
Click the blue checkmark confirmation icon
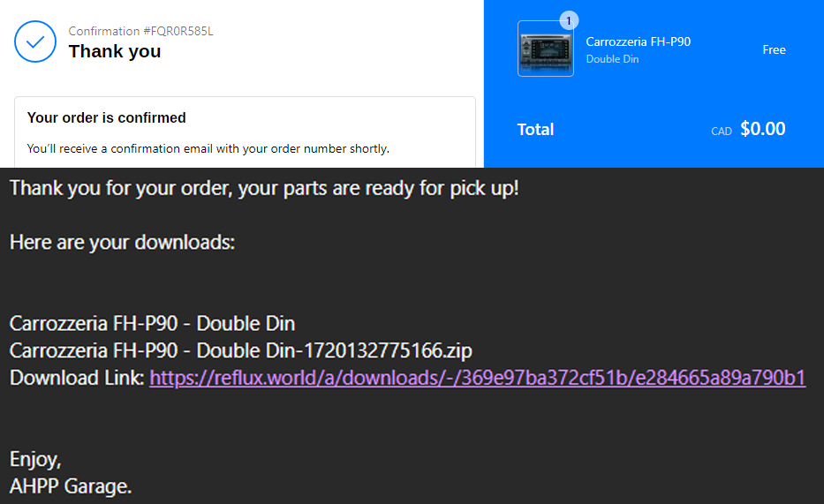click(x=35, y=41)
